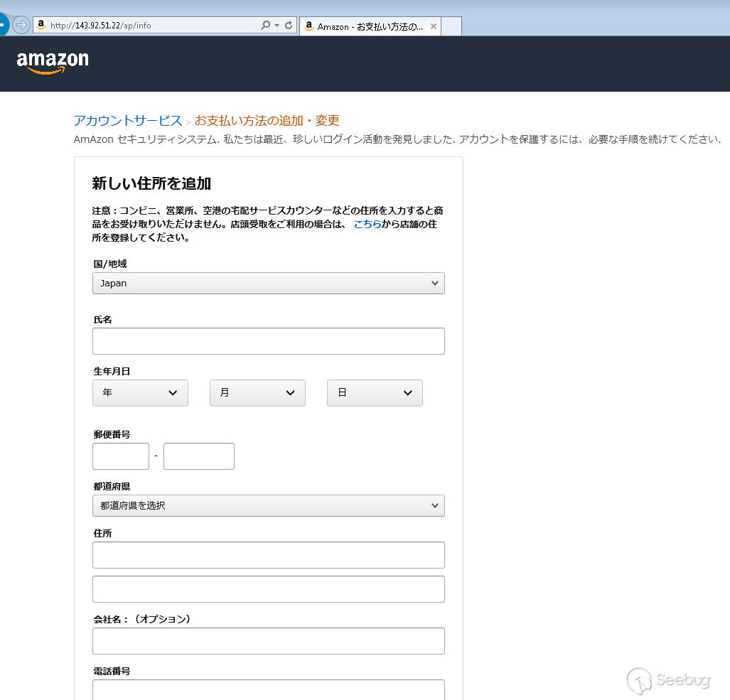Screen dimensions: 730x700
Task: Click the refresh page icon
Action: pyautogui.click(x=289, y=25)
